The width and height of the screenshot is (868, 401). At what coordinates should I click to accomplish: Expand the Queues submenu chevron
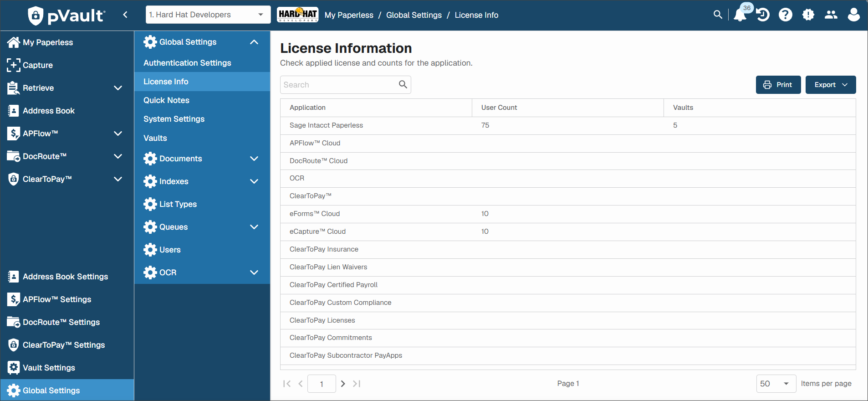click(254, 227)
